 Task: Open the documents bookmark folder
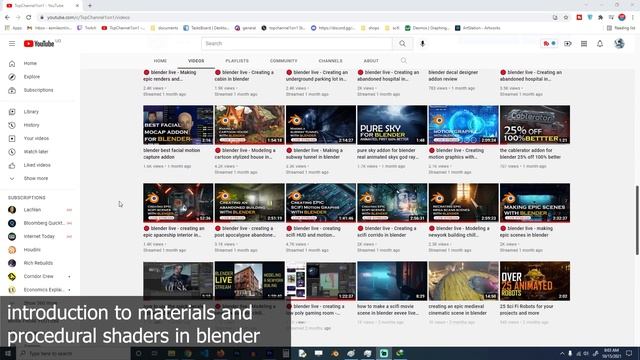164,28
